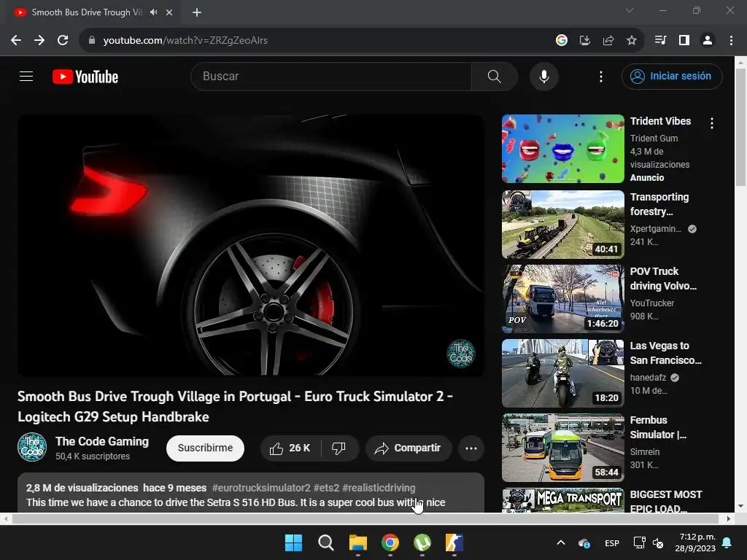Open Transporting forestry video thumbnail
747x560 pixels.
point(562,225)
